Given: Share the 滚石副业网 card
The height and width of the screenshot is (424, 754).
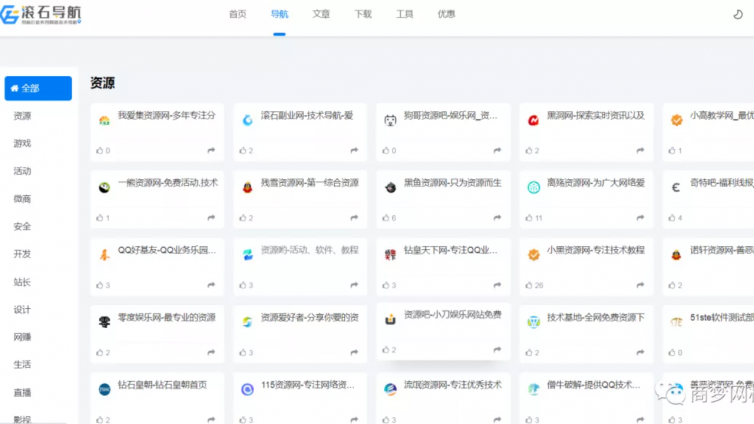Looking at the screenshot, I should coord(354,150).
